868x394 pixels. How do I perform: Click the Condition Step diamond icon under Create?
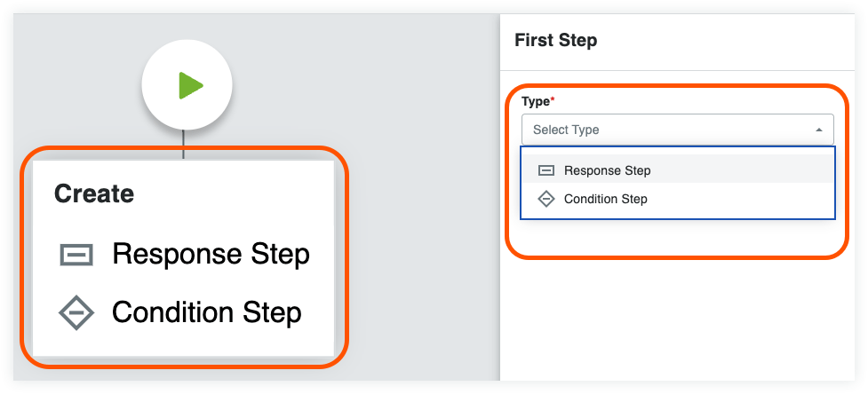click(76, 312)
